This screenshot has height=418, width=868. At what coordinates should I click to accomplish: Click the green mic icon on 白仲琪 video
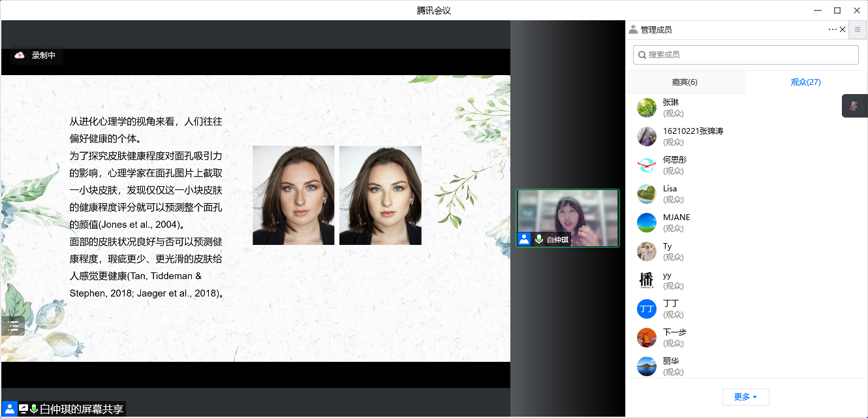click(539, 240)
